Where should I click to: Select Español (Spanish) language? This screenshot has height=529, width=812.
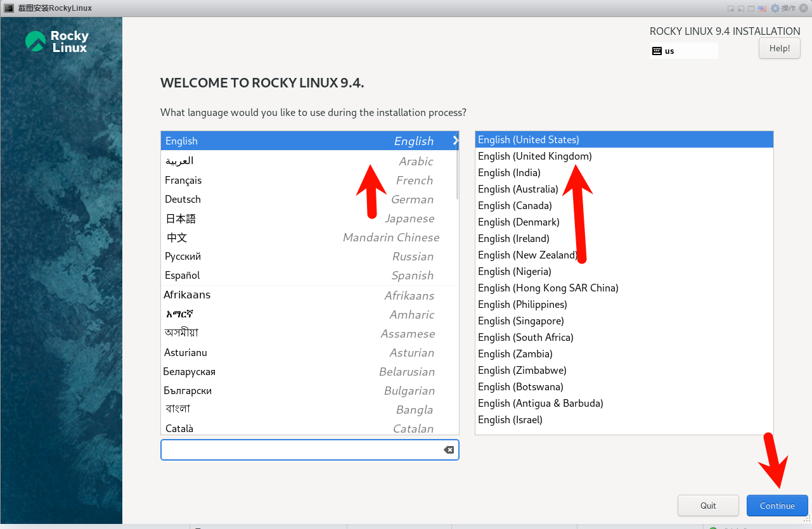(309, 275)
